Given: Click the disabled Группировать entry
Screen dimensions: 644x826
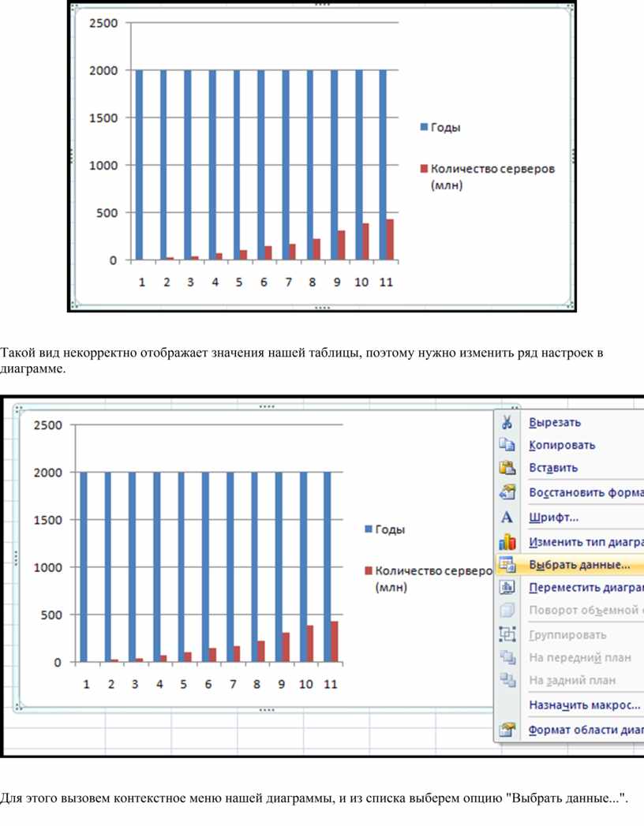Looking at the screenshot, I should (x=567, y=635).
